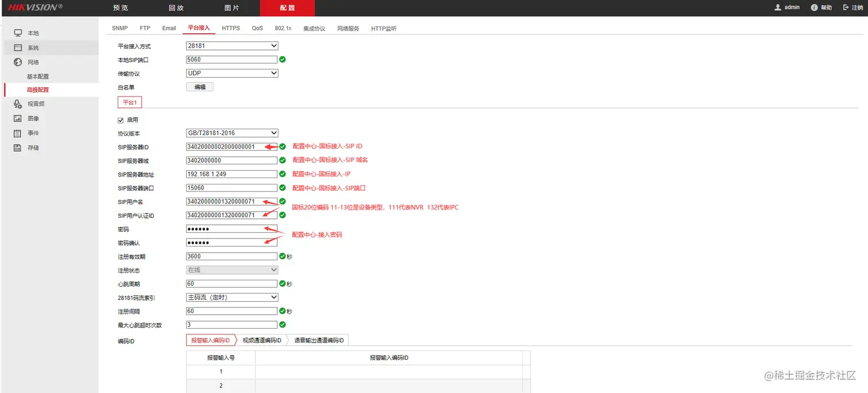
Task: Open the FTP tab
Action: point(145,28)
